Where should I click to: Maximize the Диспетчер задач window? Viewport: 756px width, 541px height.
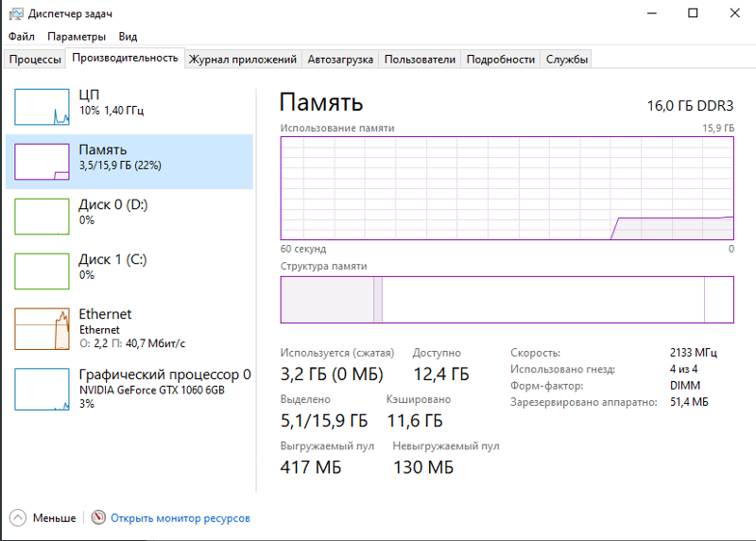pos(693,13)
